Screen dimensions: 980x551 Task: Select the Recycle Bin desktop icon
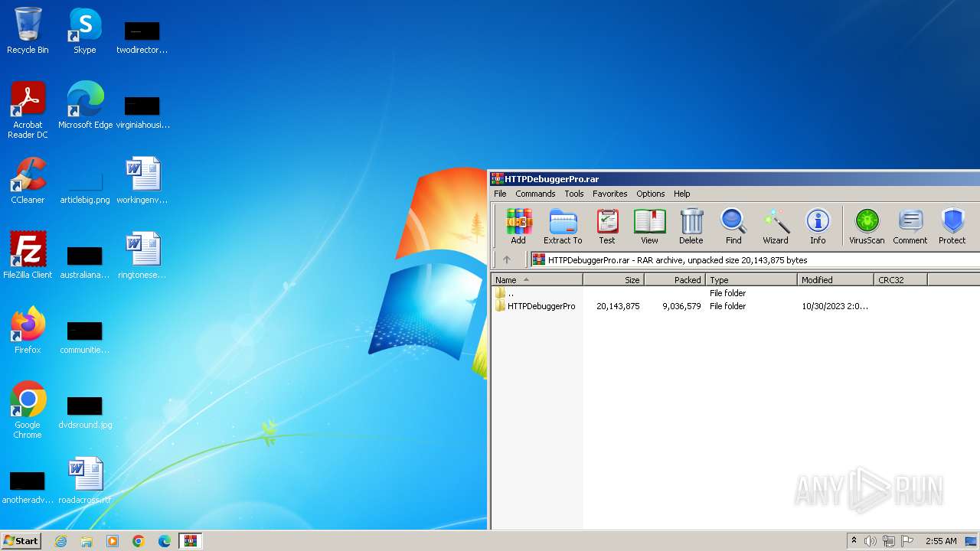28,31
